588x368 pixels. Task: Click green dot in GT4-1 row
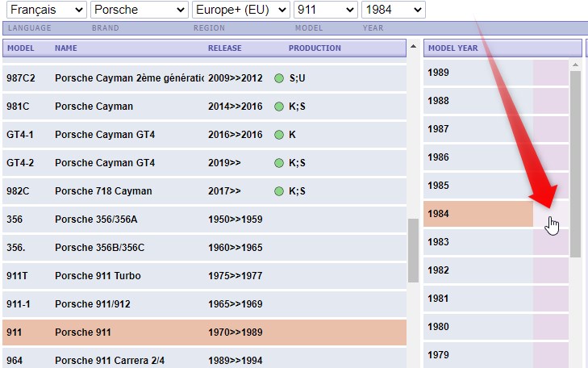click(x=278, y=135)
